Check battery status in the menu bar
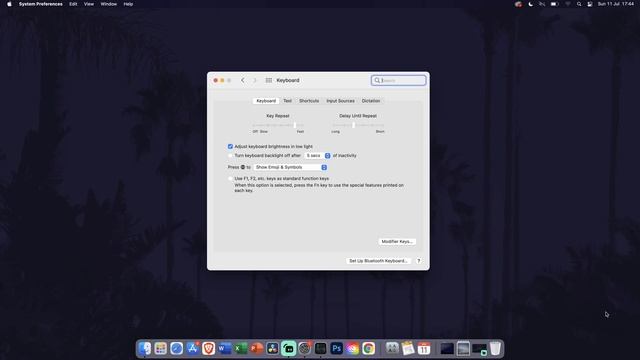640x360 pixels. (554, 4)
